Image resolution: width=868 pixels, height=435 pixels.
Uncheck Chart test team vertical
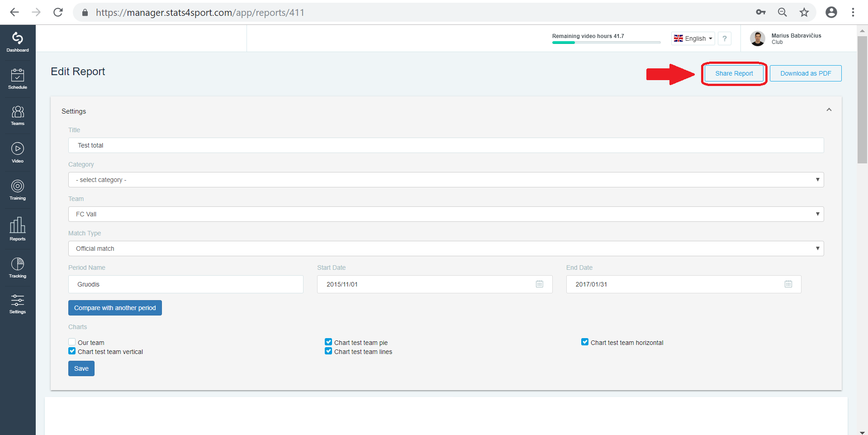coord(72,351)
